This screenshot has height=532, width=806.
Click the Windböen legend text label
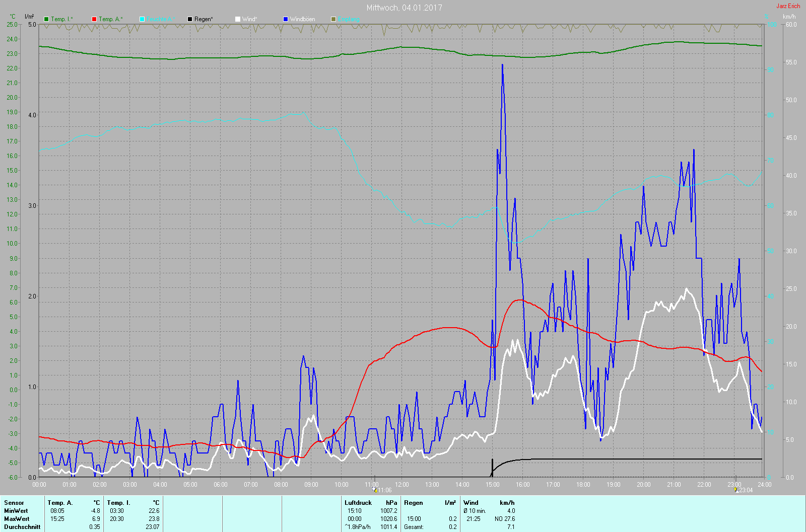click(302, 19)
